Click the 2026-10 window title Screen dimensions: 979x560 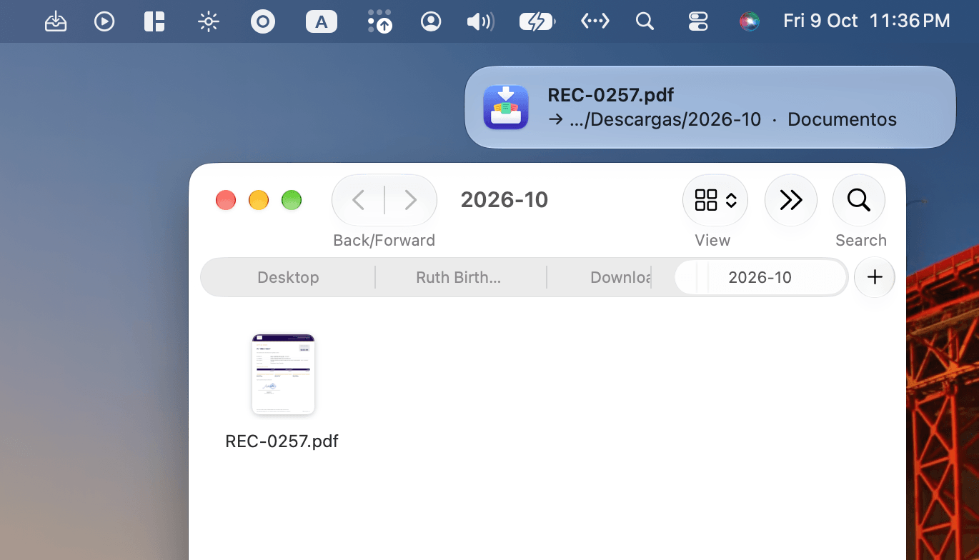505,200
